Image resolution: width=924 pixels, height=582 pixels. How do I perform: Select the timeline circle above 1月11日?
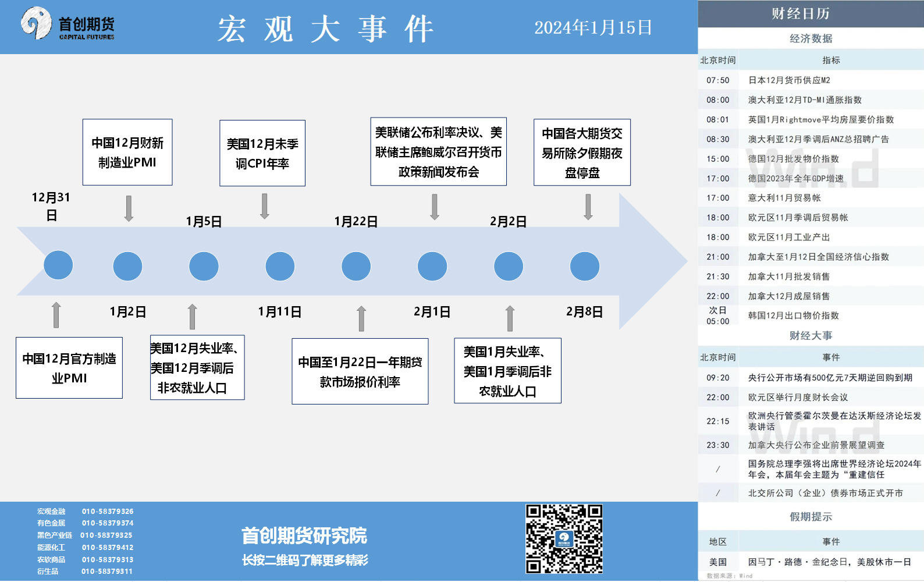pyautogui.click(x=280, y=266)
